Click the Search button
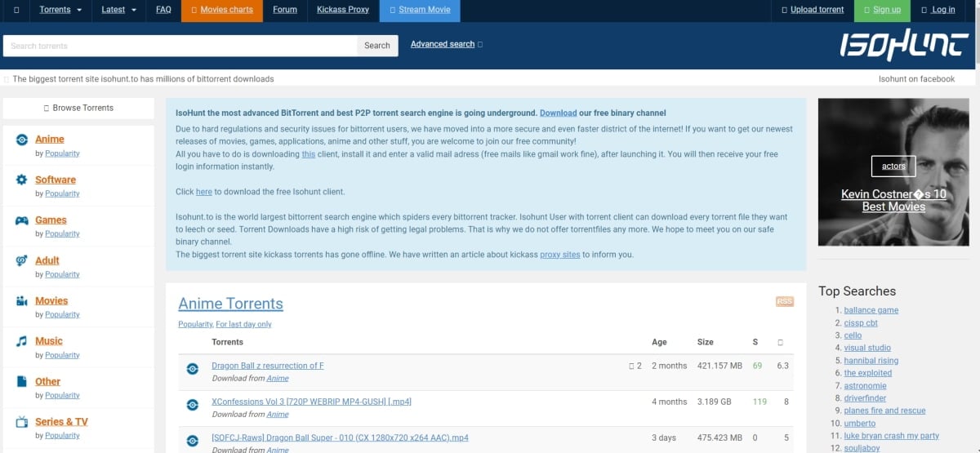Screen dimensions: 980x453 click(377, 46)
